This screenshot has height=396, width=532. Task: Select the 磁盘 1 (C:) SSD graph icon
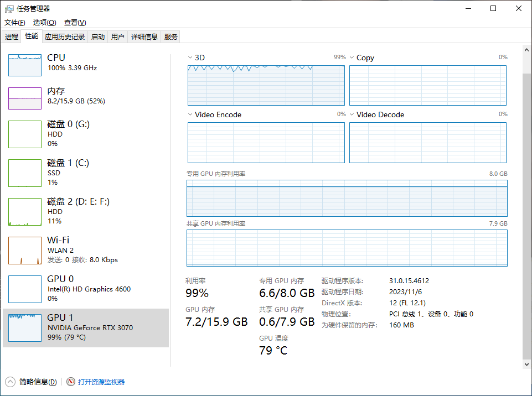25,173
